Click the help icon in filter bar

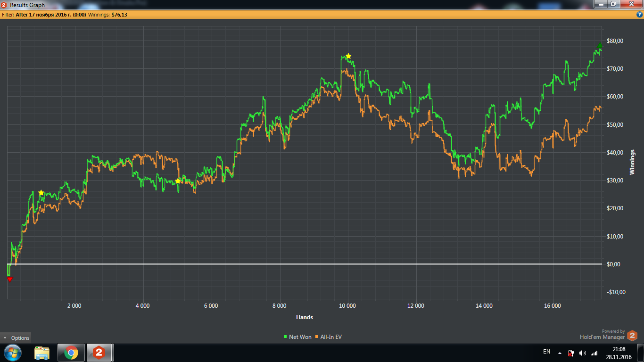pos(639,15)
